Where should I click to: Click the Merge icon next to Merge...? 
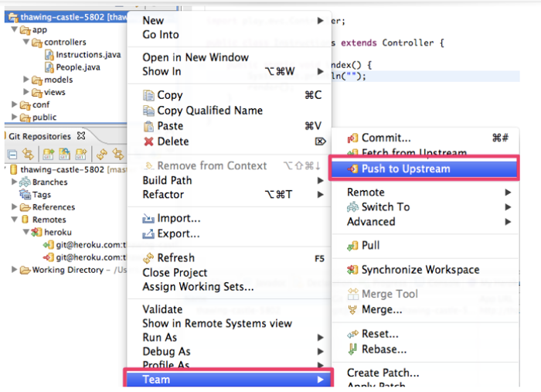[x=352, y=309]
